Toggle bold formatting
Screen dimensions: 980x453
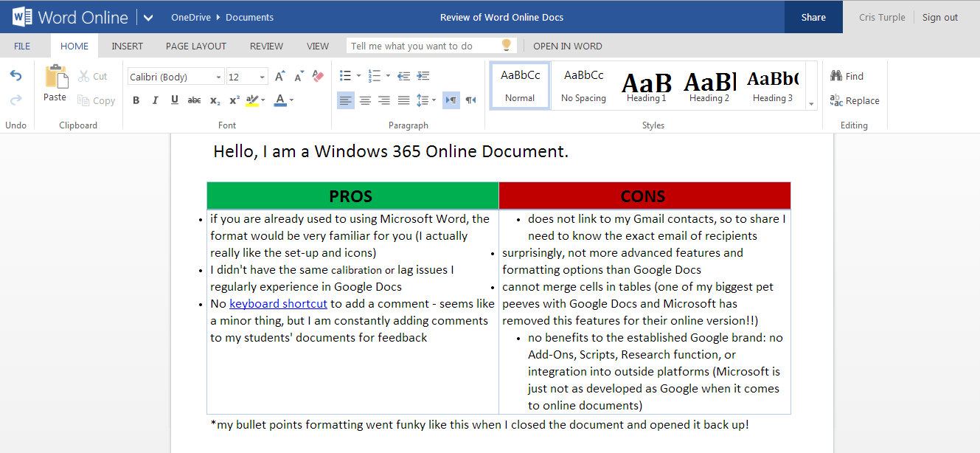[136, 100]
